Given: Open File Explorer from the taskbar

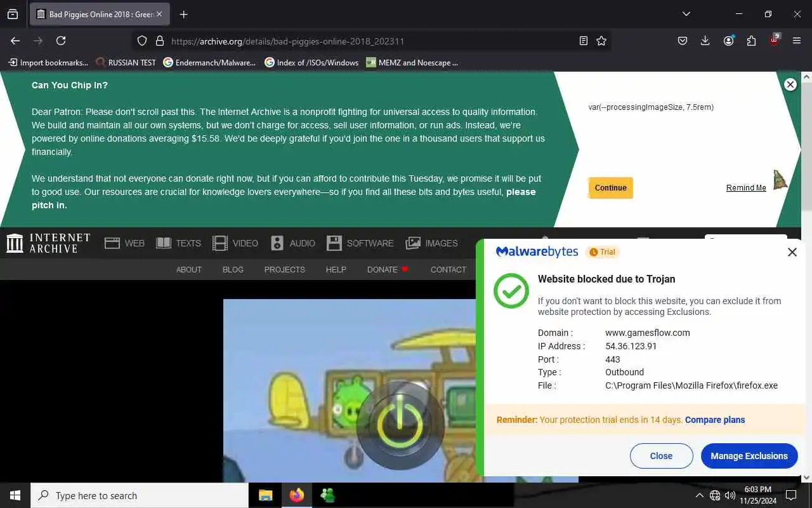Looking at the screenshot, I should [266, 495].
